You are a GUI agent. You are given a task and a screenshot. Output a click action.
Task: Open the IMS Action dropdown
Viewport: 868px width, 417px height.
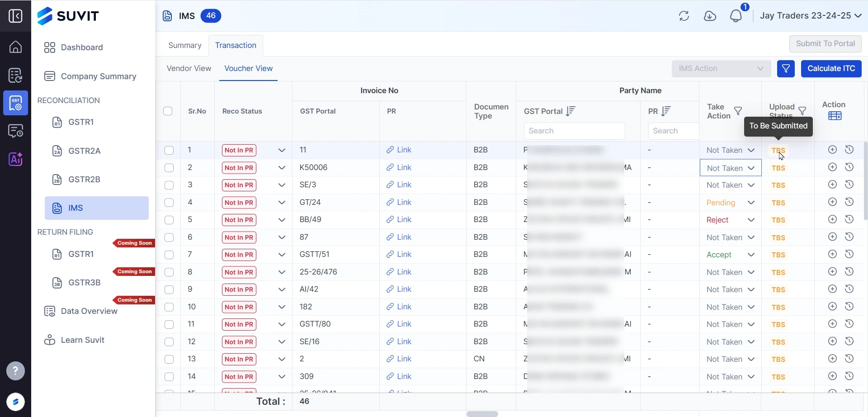[721, 69]
